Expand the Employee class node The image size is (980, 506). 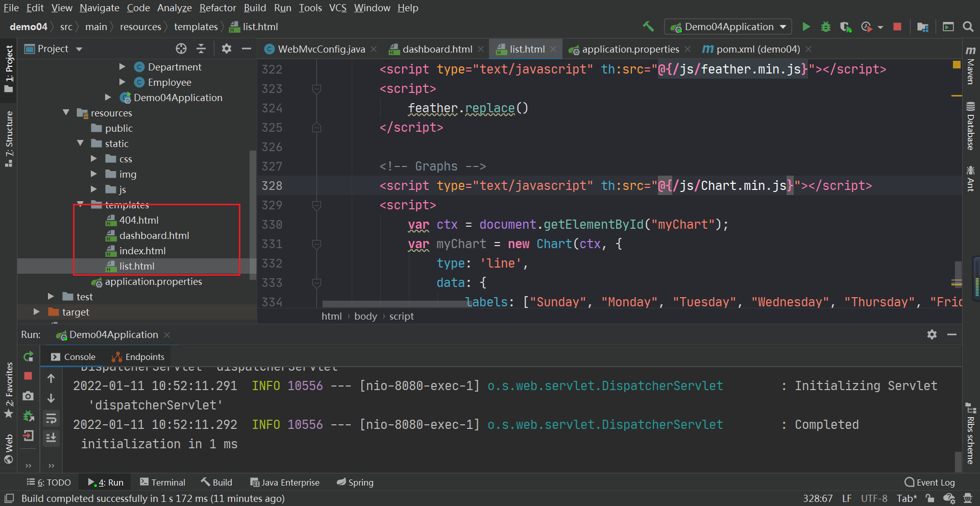[x=122, y=82]
